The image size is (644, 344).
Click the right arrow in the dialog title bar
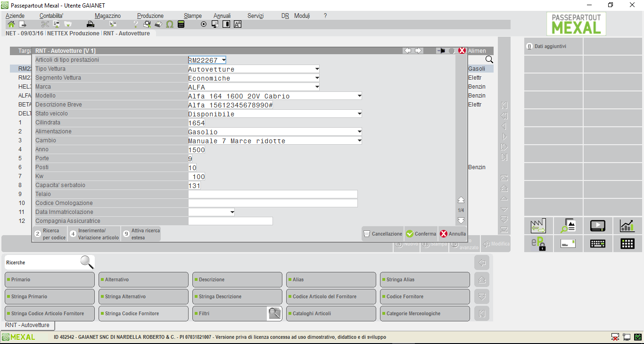pyautogui.click(x=418, y=50)
